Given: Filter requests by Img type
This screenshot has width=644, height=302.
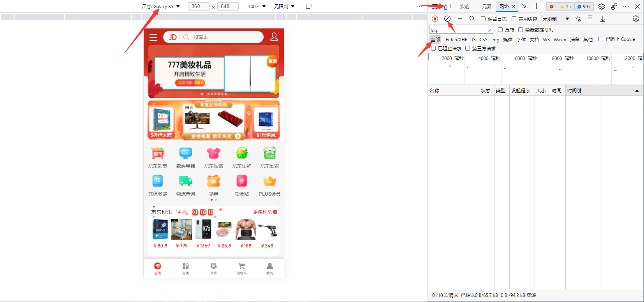Looking at the screenshot, I should coord(495,39).
